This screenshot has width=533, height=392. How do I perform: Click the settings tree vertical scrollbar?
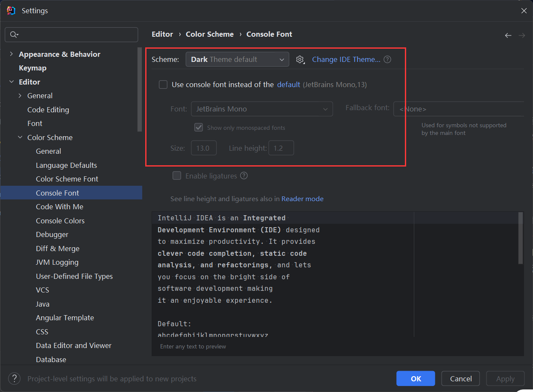point(140,89)
